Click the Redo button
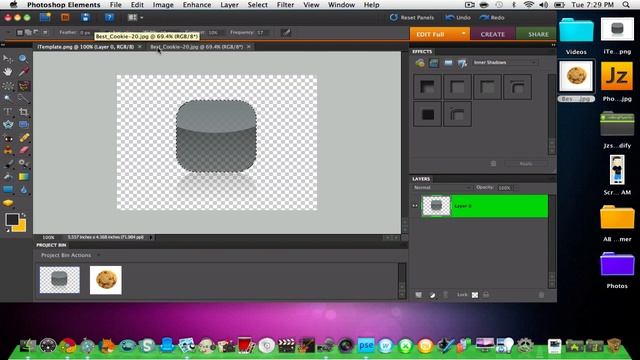This screenshot has width=640, height=360. coord(492,18)
